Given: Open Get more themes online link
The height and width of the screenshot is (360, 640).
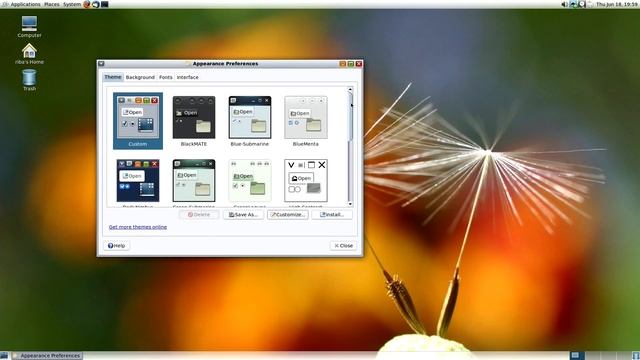Looking at the screenshot, I should (x=138, y=227).
